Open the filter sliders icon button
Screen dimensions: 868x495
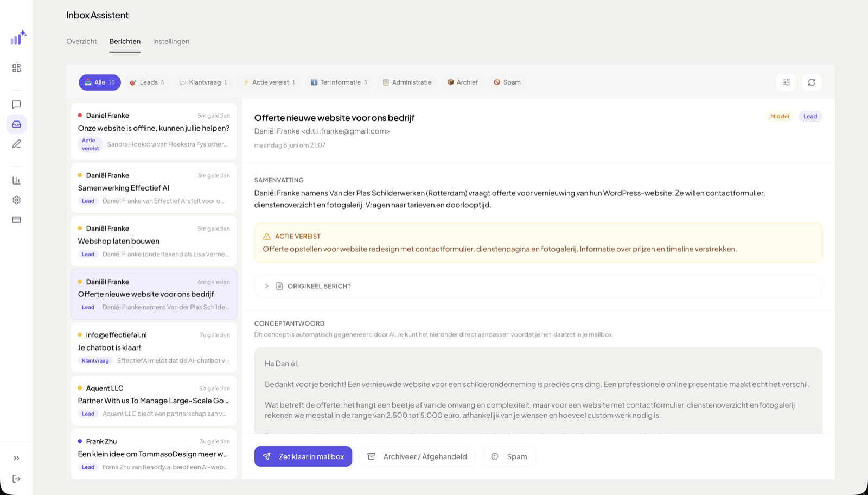point(787,82)
